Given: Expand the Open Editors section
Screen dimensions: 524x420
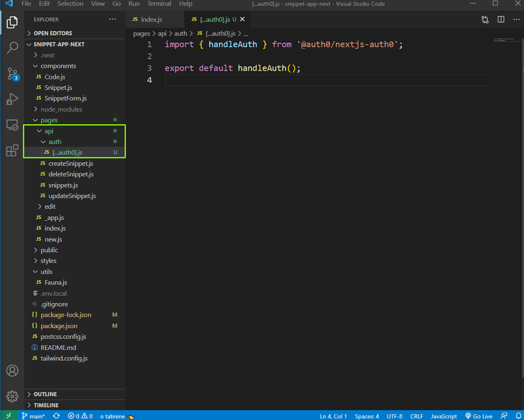Looking at the screenshot, I should click(x=75, y=33).
